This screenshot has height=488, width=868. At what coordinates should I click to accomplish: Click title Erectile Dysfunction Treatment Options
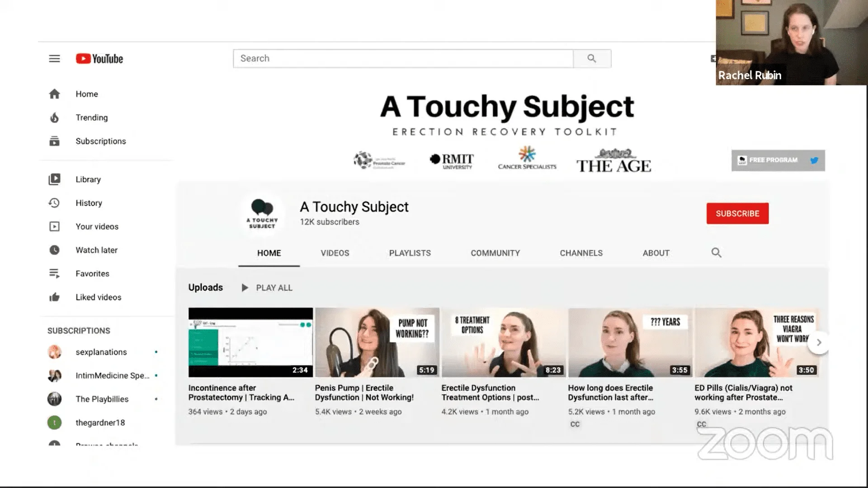491,393
